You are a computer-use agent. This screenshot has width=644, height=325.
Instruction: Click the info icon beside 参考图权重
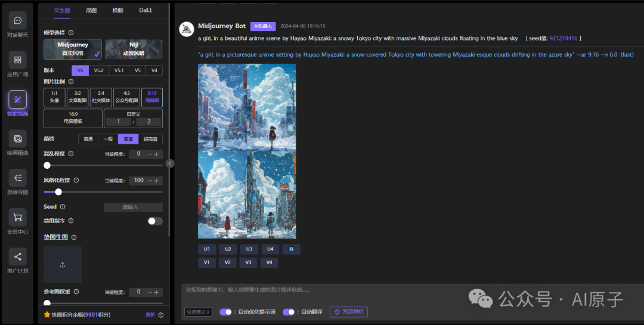[76, 292]
